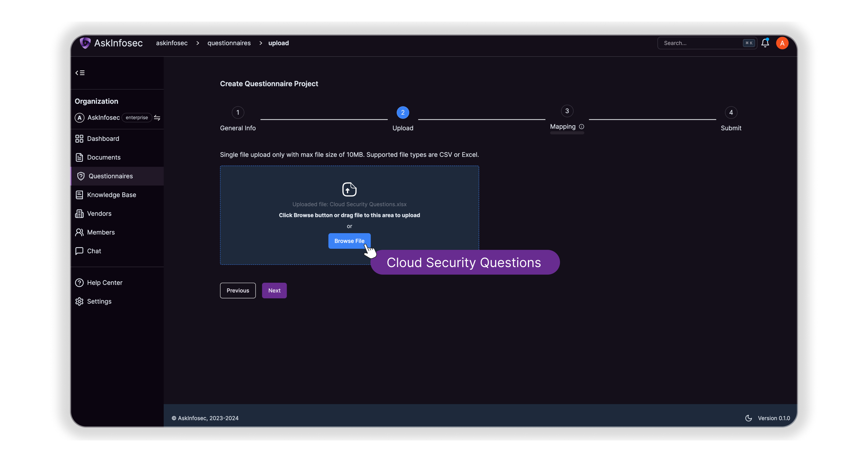This screenshot has height=462, width=868.
Task: Open the Dashboard panel from sidebar
Action: pyautogui.click(x=103, y=138)
